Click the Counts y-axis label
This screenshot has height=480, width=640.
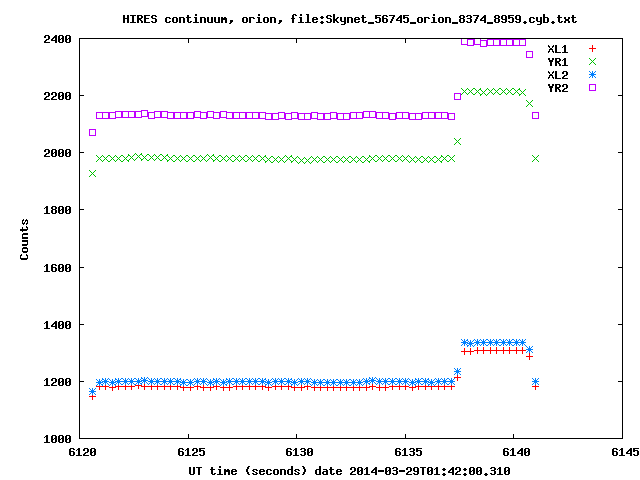click(24, 239)
